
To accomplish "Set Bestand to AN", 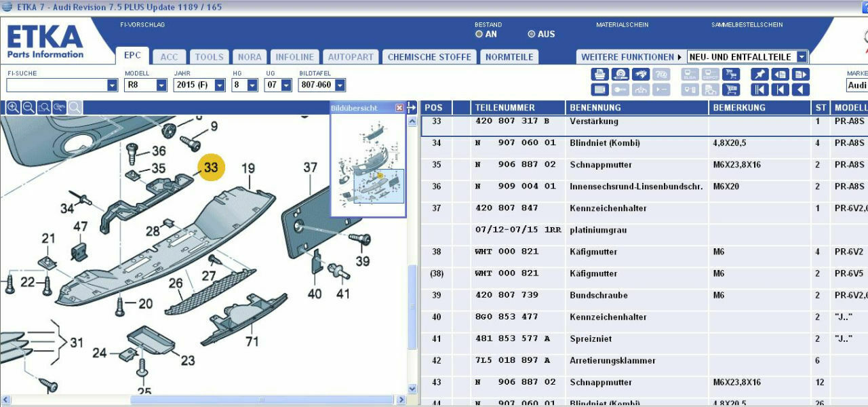I will point(479,34).
